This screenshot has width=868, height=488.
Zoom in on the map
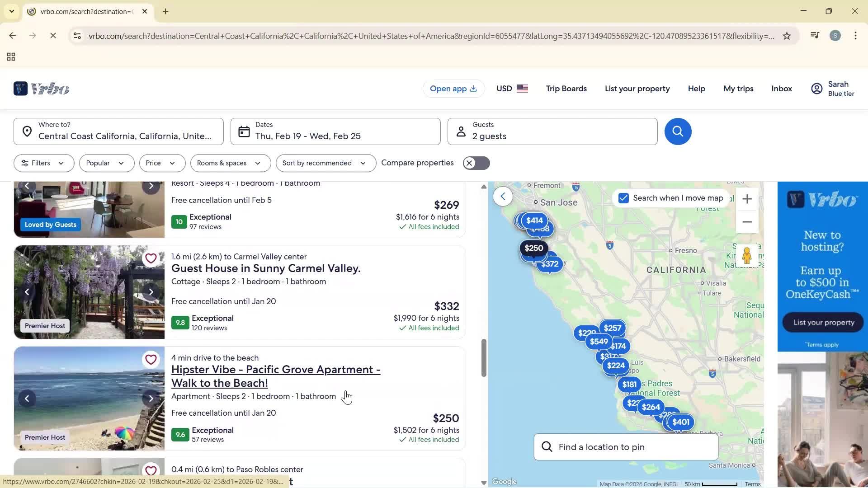(746, 199)
